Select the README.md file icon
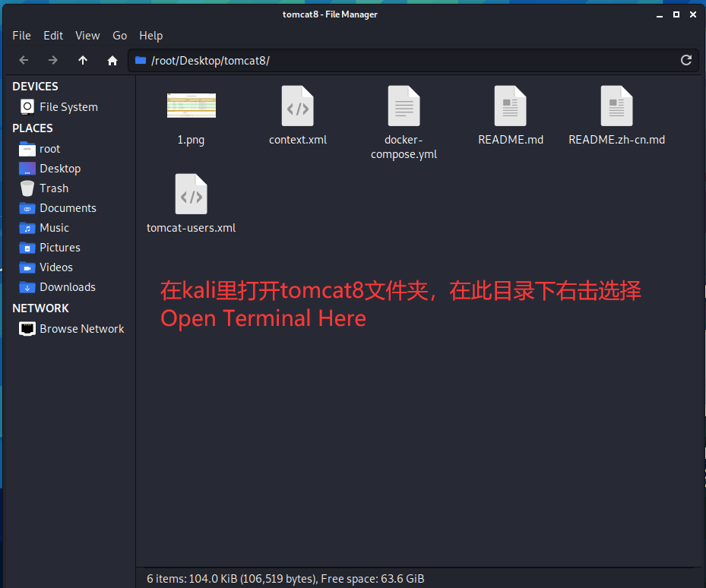This screenshot has height=588, width=706. coord(510,106)
